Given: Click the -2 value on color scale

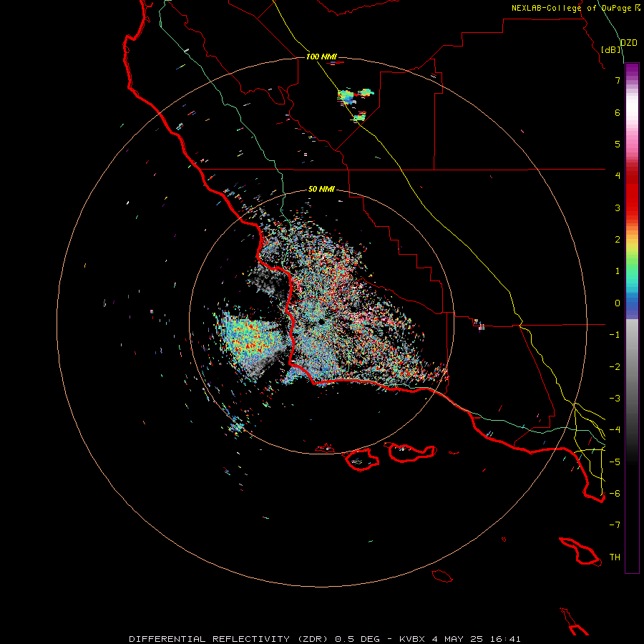Looking at the screenshot, I should click(x=615, y=367).
